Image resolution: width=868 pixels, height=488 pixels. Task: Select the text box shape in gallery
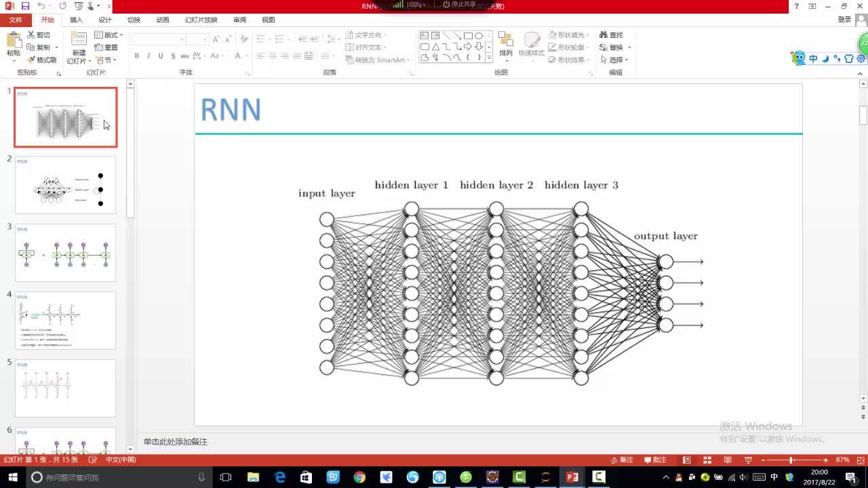425,36
